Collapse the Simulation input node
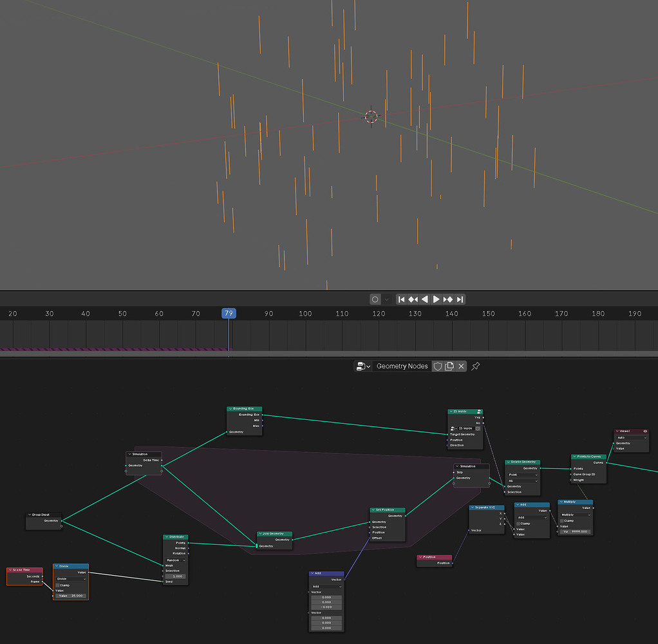This screenshot has height=644, width=658. (x=129, y=454)
